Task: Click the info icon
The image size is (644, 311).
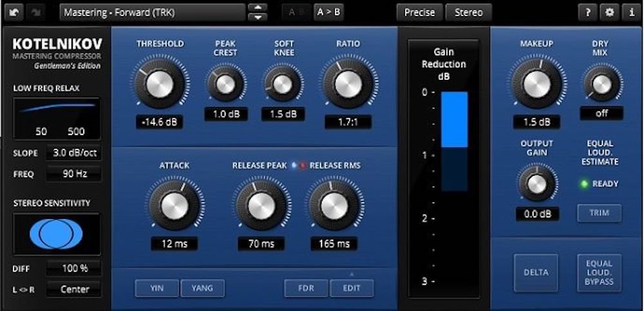Action: pyautogui.click(x=630, y=12)
